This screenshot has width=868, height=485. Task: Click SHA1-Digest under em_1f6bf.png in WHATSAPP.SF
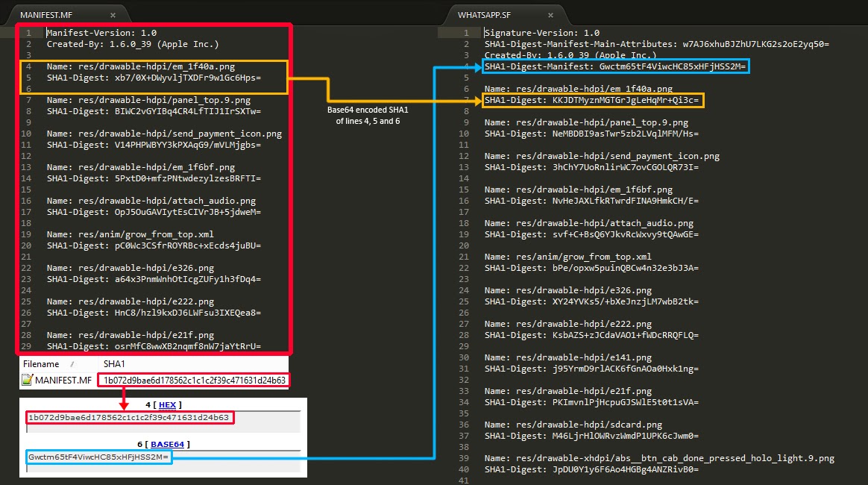pyautogui.click(x=592, y=201)
